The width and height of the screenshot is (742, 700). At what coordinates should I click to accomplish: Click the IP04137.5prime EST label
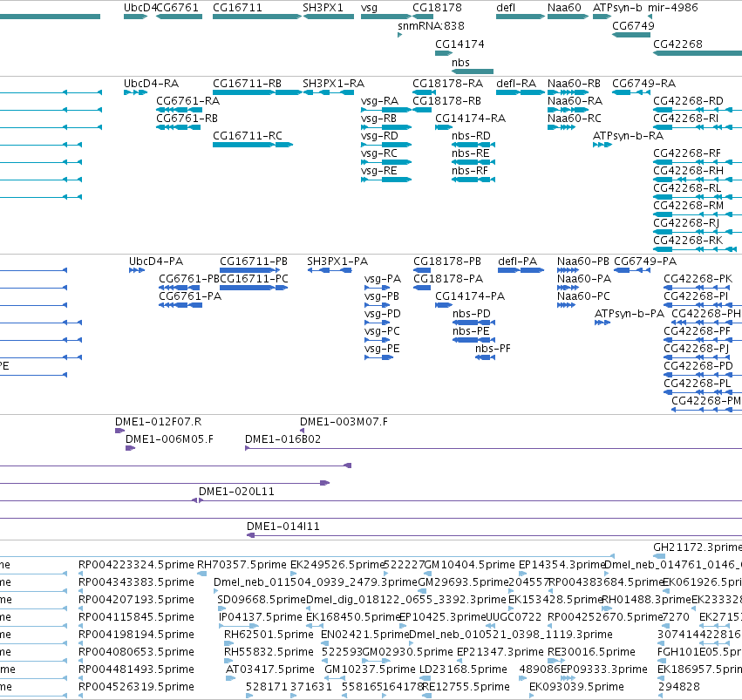(261, 617)
